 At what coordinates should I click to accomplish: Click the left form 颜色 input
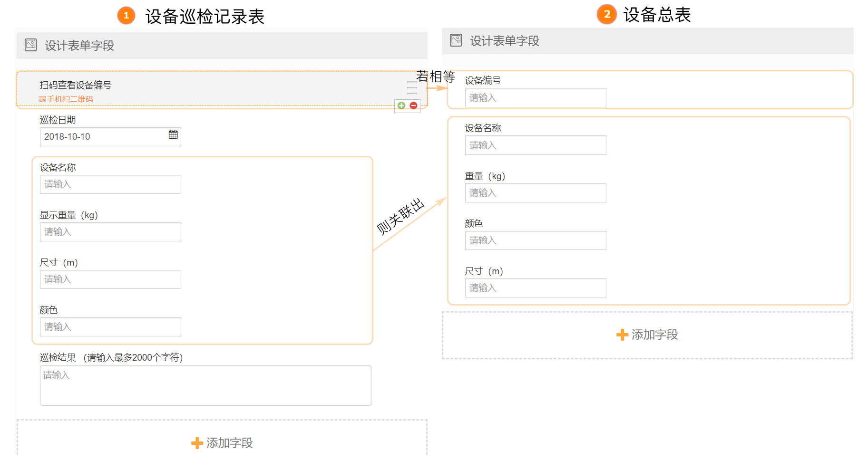[x=110, y=327]
